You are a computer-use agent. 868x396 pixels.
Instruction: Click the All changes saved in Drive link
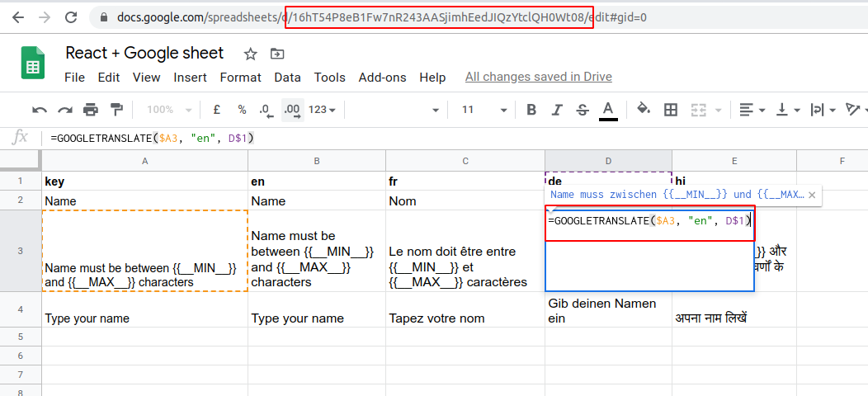coord(539,77)
